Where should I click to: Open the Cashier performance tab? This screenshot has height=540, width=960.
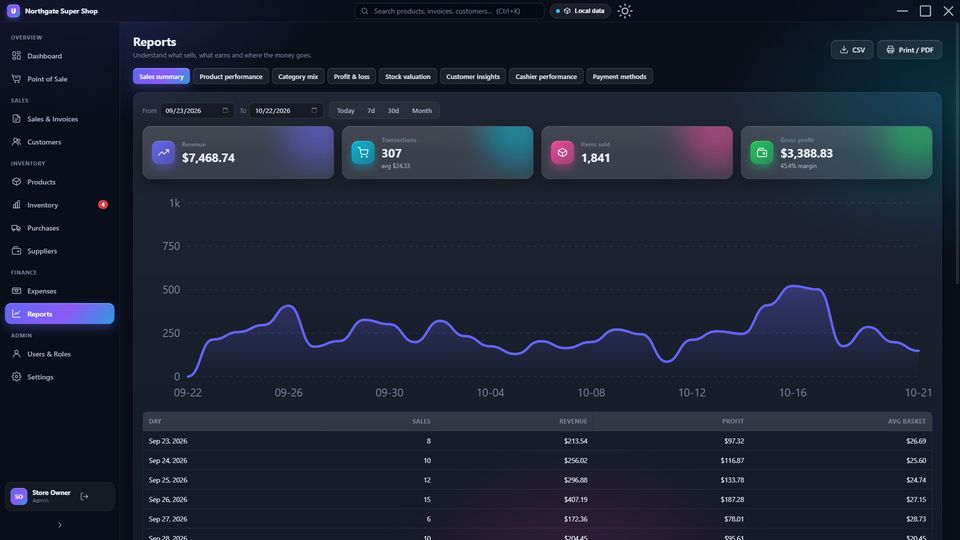546,77
